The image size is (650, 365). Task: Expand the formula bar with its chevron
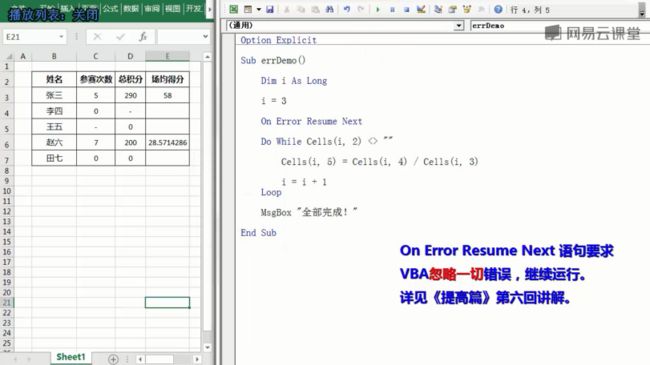point(205,37)
